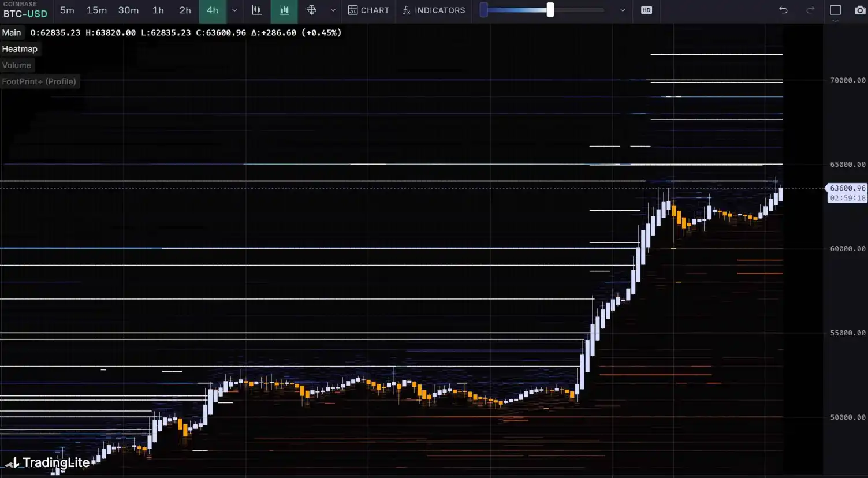Select the crosshair drawing tool icon
This screenshot has height=478, width=868.
click(311, 10)
